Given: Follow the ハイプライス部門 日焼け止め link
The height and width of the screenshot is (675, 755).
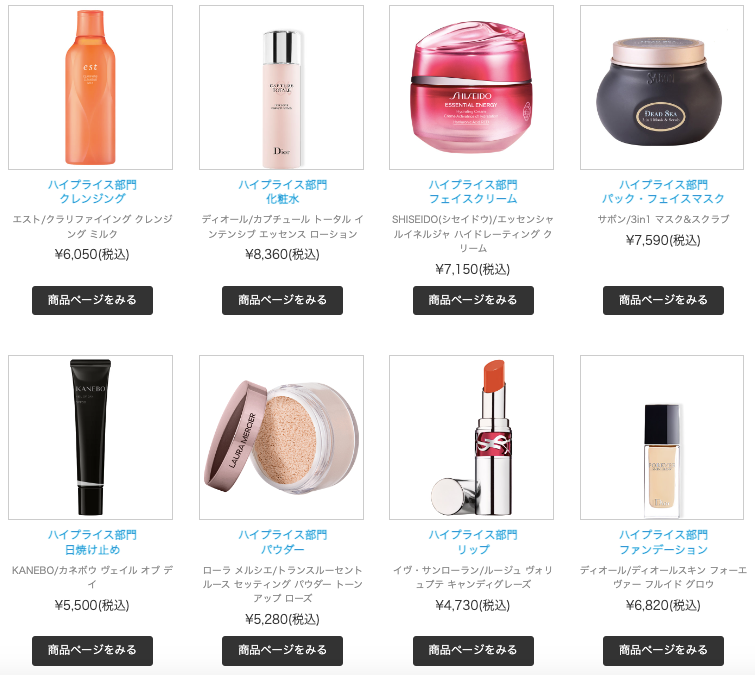Looking at the screenshot, I should point(92,542).
